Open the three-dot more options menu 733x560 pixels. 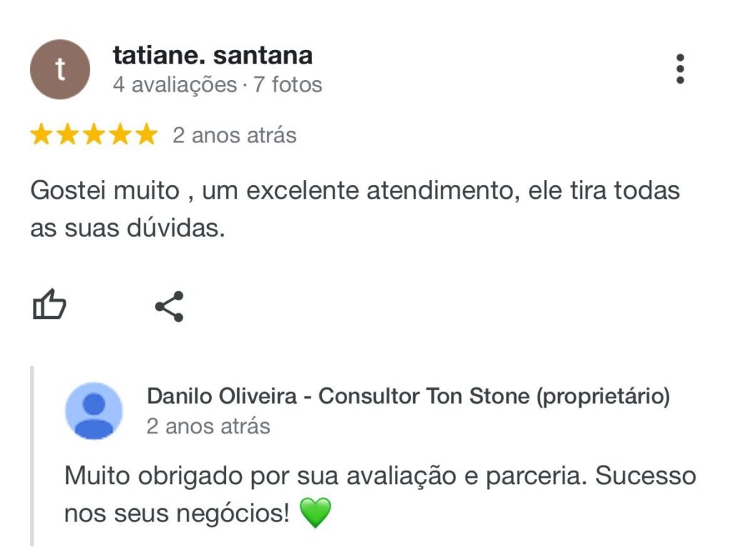point(680,69)
